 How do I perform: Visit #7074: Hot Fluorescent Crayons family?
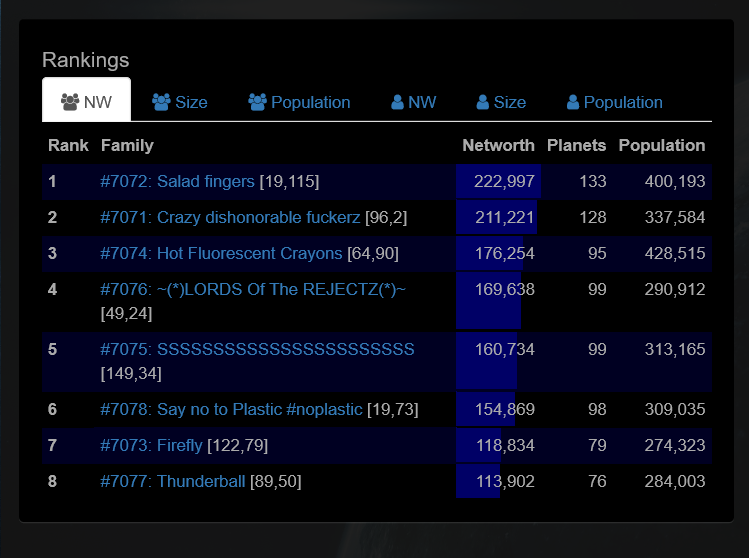(x=221, y=253)
